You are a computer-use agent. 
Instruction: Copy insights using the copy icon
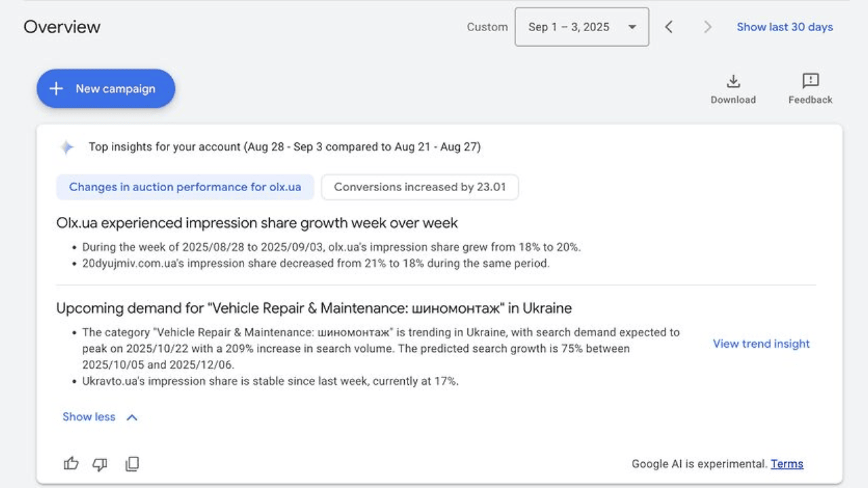point(132,464)
